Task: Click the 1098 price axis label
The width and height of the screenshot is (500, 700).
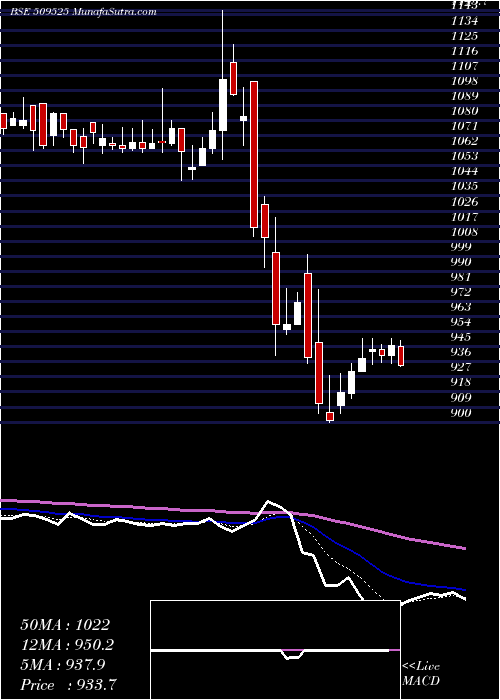Action: (464, 81)
